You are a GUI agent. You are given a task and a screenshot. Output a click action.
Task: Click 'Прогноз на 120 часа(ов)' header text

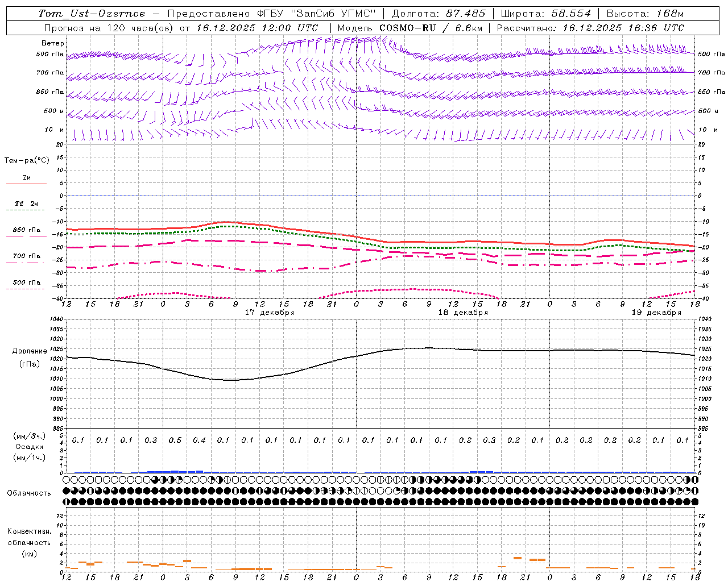110,28
